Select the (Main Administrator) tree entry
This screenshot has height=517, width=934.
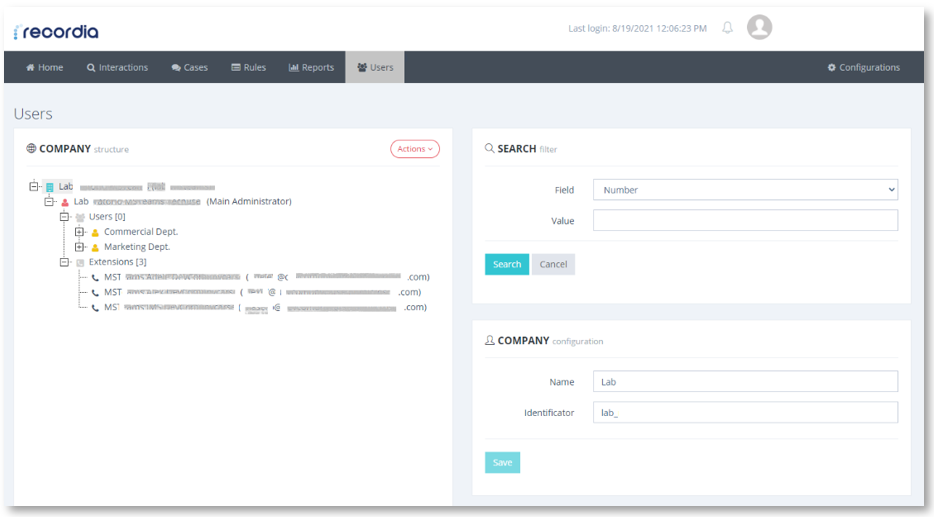click(249, 201)
